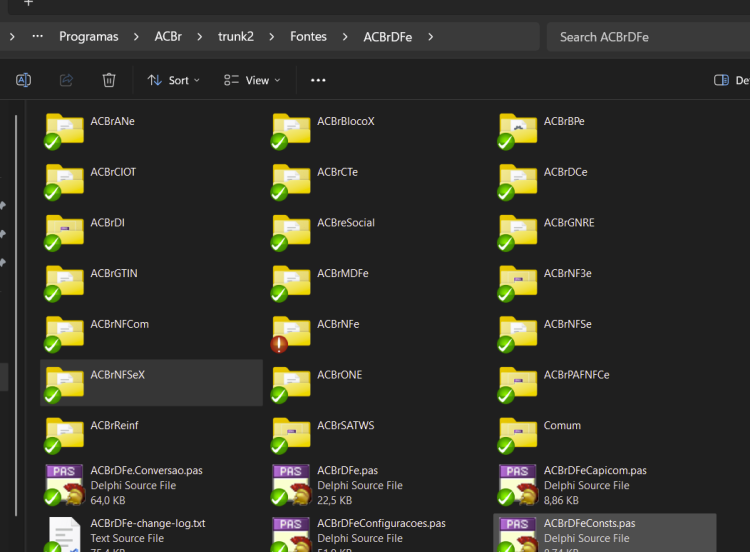This screenshot has width=750, height=552.
Task: Select ACBrDFe-change-log.txt text file icon
Action: coord(64,535)
